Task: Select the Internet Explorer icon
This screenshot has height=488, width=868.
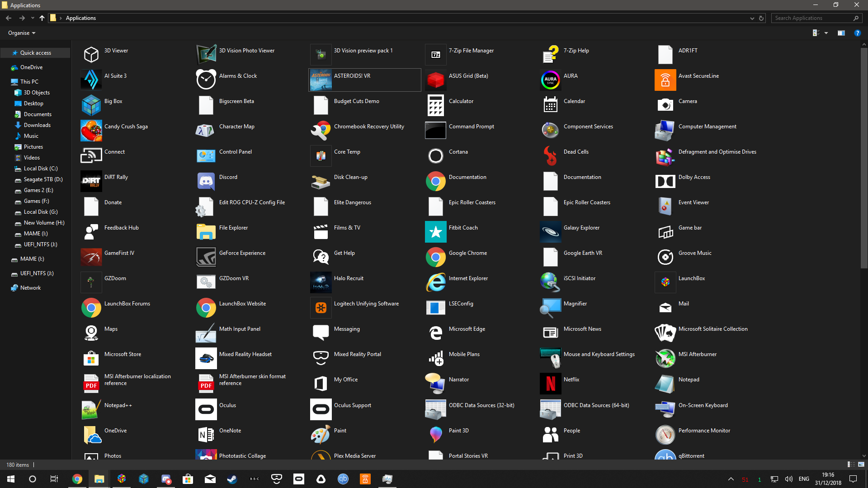Action: tap(436, 282)
